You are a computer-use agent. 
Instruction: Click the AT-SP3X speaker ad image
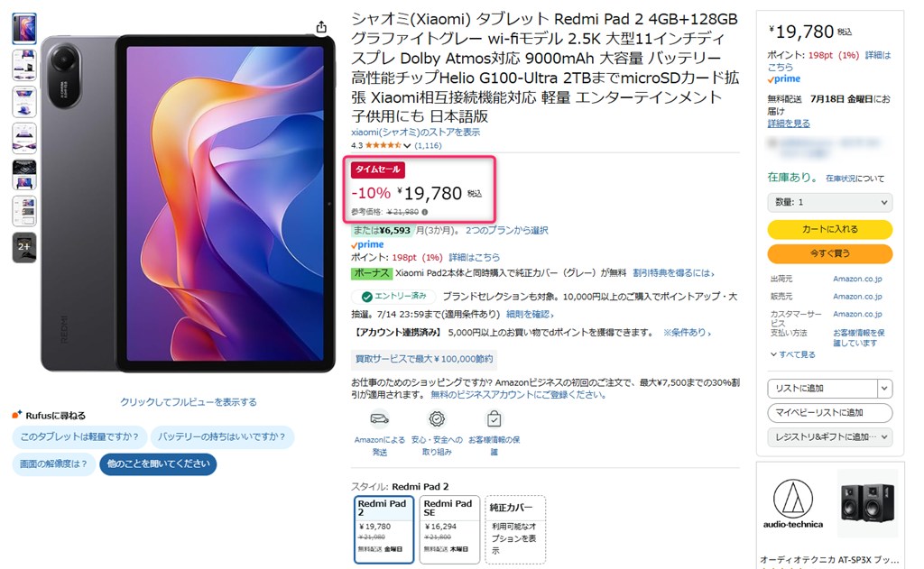[867, 502]
